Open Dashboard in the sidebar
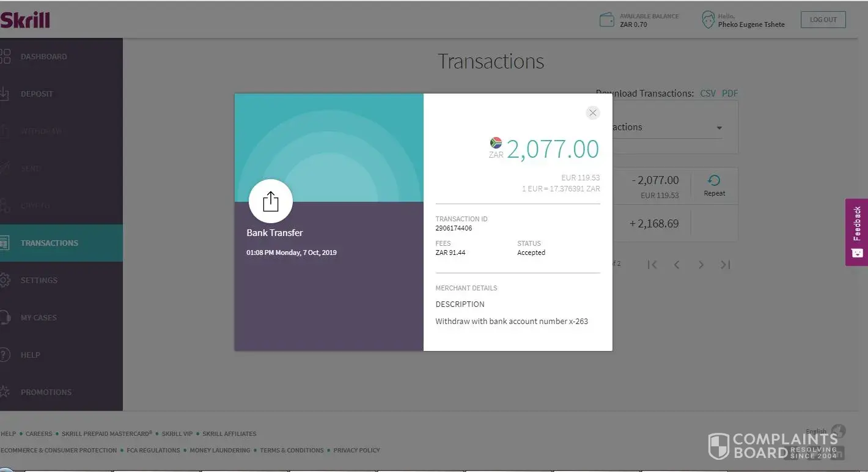Screen dimensions: 868x472 click(x=61, y=57)
